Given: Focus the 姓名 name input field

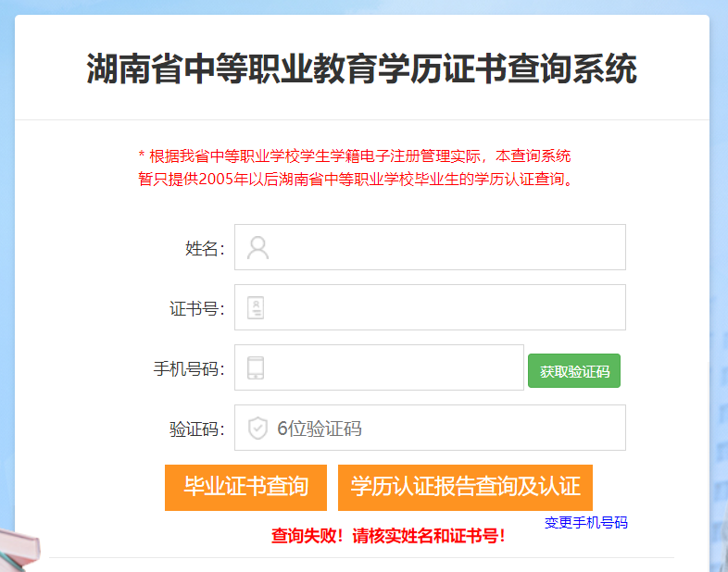Looking at the screenshot, I should (x=430, y=247).
